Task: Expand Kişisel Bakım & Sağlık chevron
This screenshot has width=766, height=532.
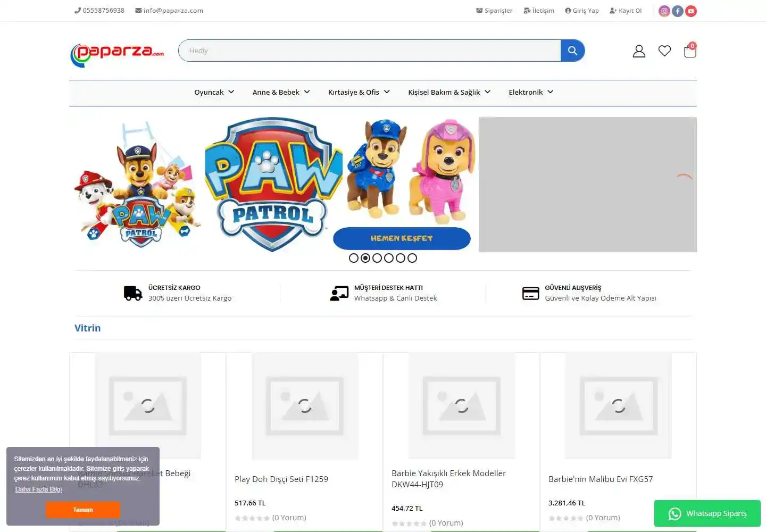Action: (487, 92)
